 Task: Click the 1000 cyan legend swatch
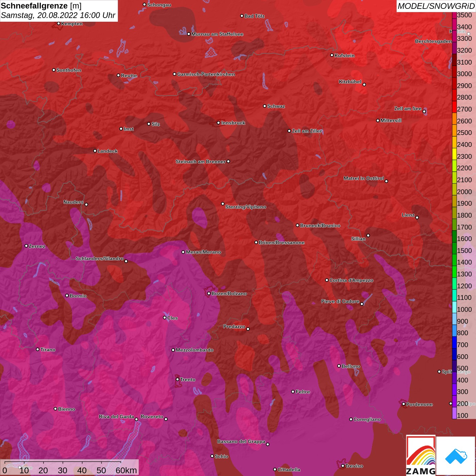[x=454, y=307]
